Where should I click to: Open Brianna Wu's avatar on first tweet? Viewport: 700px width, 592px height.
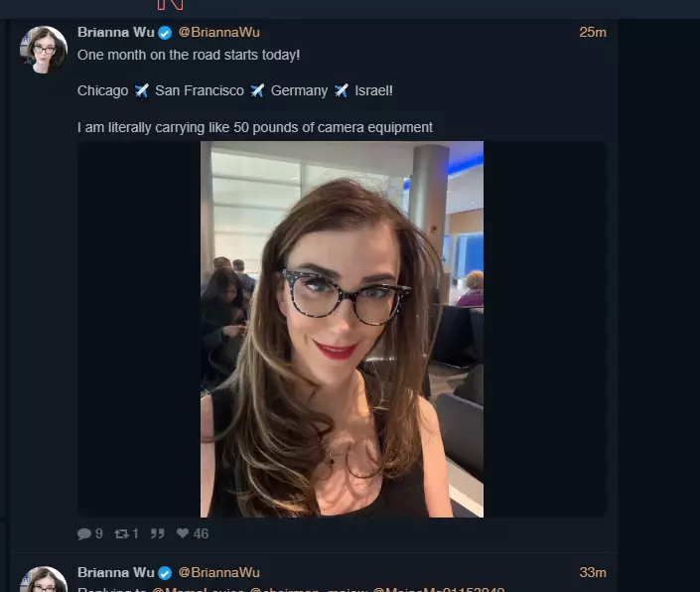tap(44, 50)
